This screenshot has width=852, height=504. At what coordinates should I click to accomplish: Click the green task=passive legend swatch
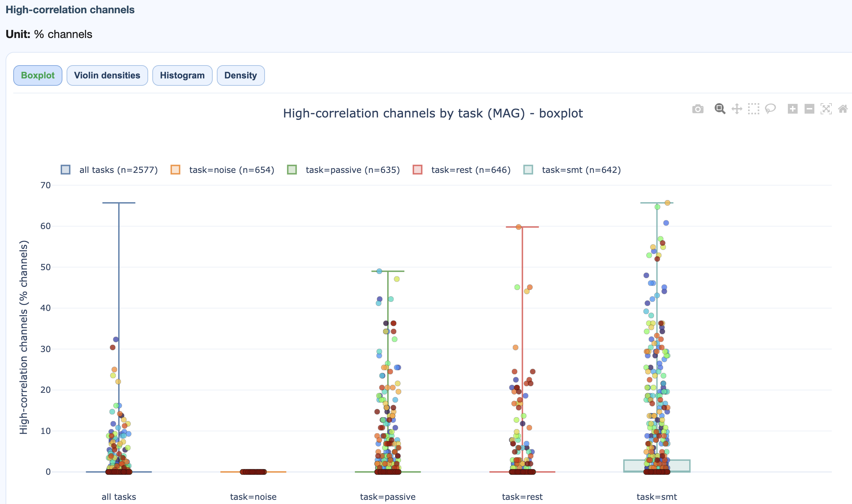[x=292, y=170]
